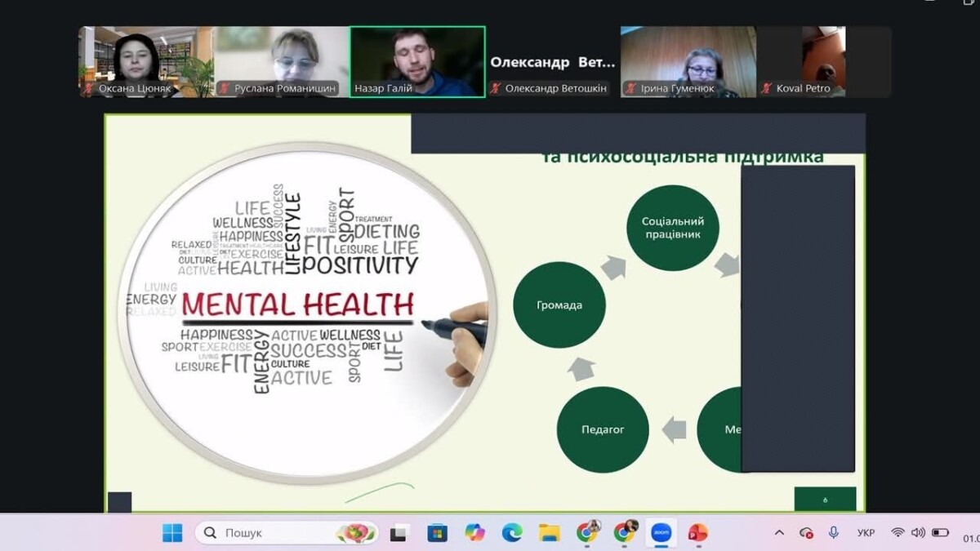
Task: Open PowerPoint from the taskbar
Action: coord(697,533)
